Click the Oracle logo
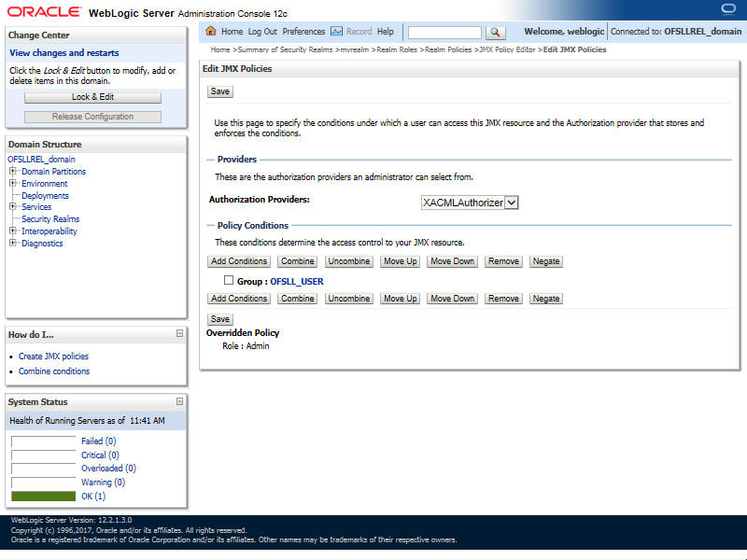 [x=44, y=12]
